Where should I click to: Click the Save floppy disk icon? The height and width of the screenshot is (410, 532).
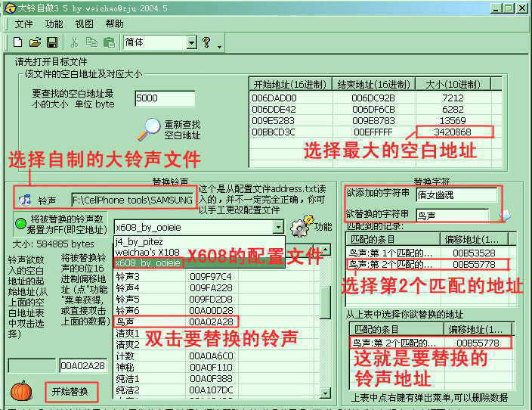(52, 42)
